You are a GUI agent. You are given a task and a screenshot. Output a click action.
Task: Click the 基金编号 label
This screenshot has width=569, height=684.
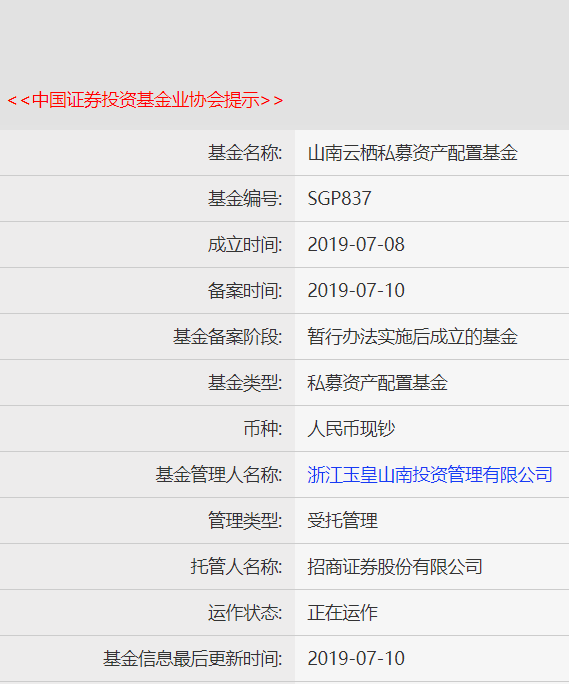tap(245, 199)
